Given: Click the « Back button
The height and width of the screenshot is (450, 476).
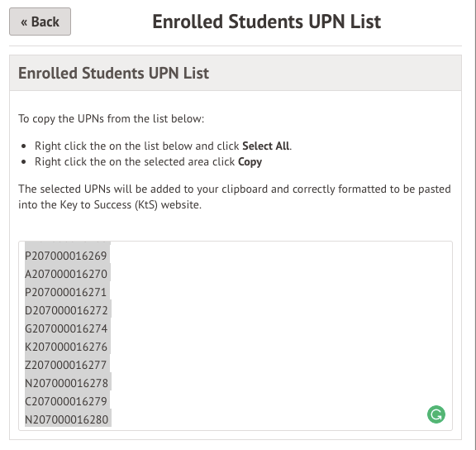Looking at the screenshot, I should point(40,22).
